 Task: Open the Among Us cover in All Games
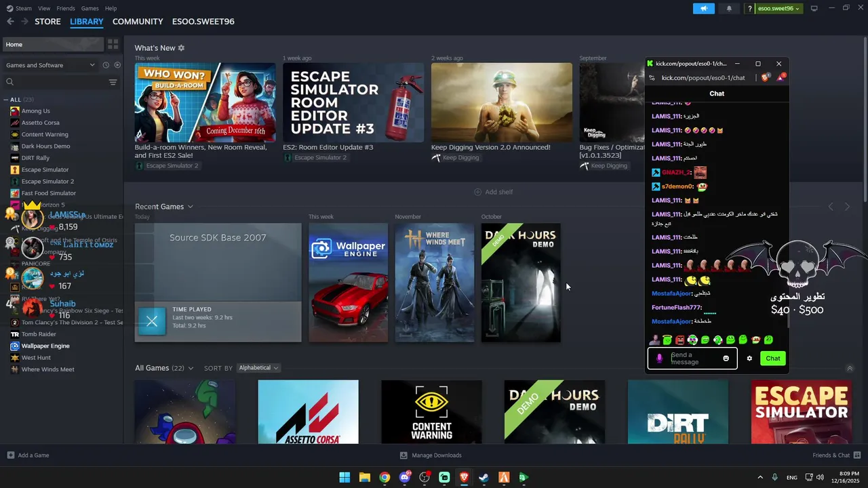point(185,412)
